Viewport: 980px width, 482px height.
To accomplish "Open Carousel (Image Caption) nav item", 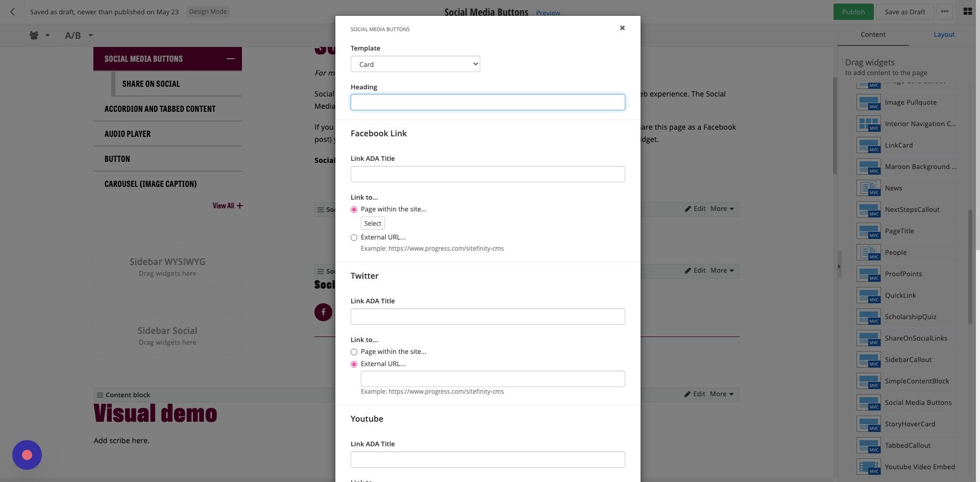I will point(151,184).
